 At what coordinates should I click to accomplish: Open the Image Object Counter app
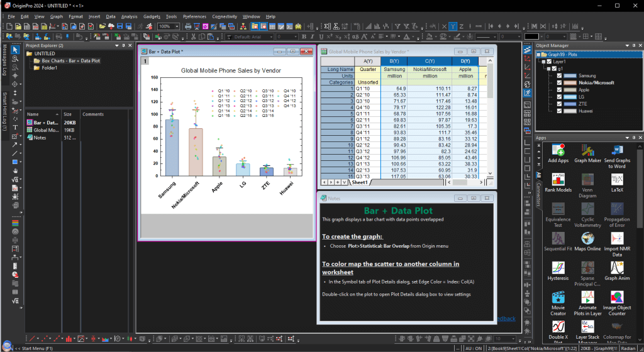click(x=617, y=303)
